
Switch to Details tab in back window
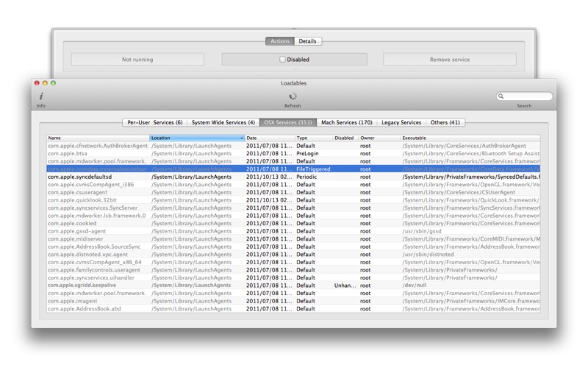(x=308, y=41)
